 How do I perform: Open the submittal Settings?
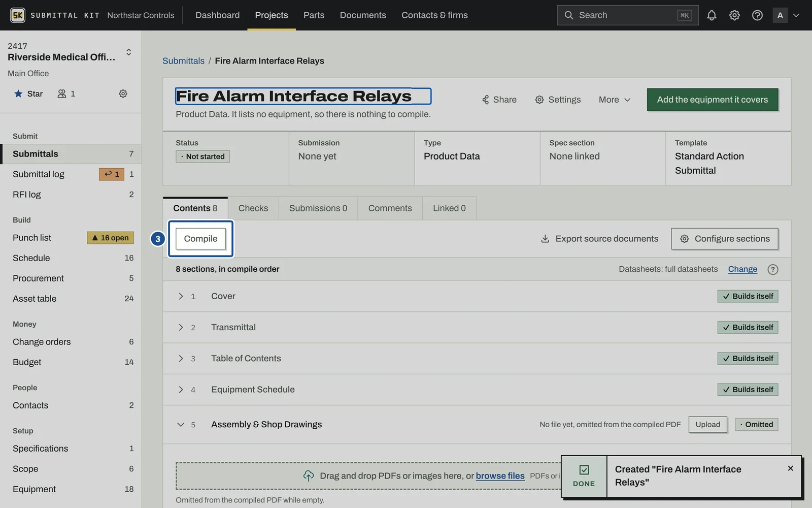tap(558, 100)
